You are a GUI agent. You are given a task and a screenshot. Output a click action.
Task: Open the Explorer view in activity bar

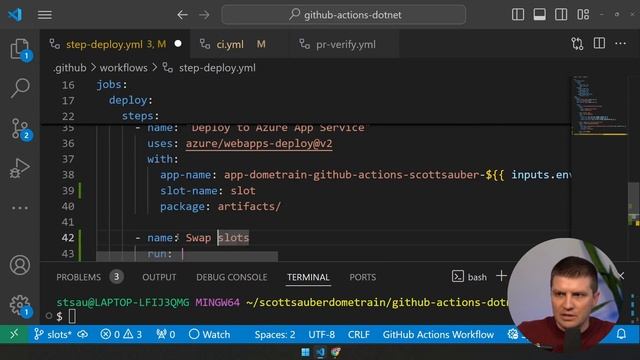coord(20,49)
